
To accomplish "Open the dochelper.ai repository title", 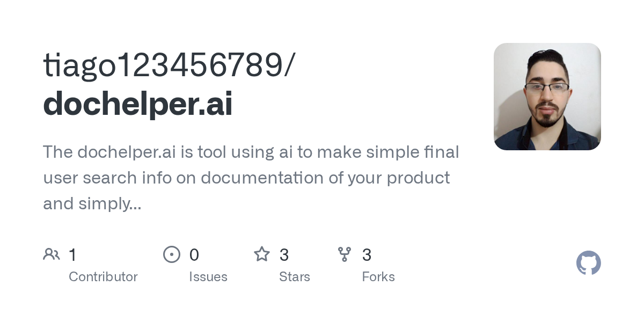I will point(138,105).
